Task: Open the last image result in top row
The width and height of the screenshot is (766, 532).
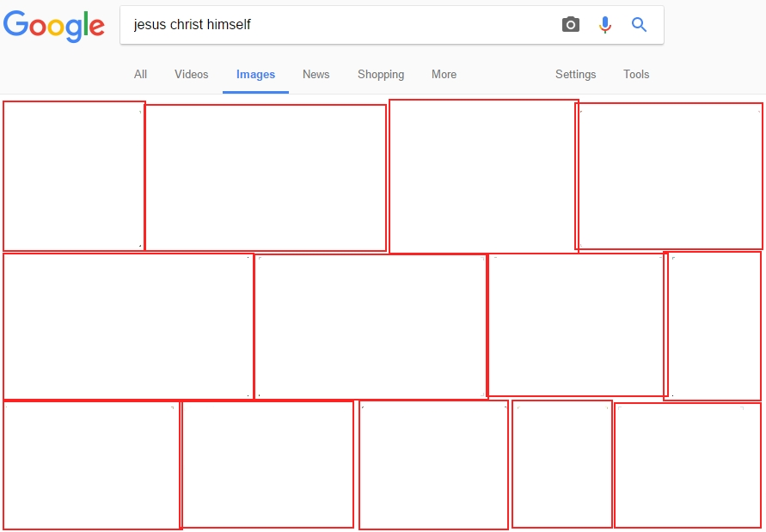Action: 669,176
